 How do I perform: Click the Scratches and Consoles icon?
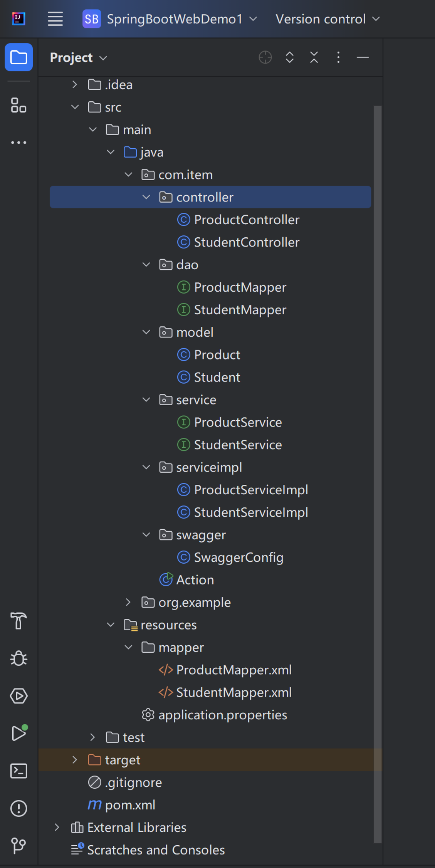[77, 849]
